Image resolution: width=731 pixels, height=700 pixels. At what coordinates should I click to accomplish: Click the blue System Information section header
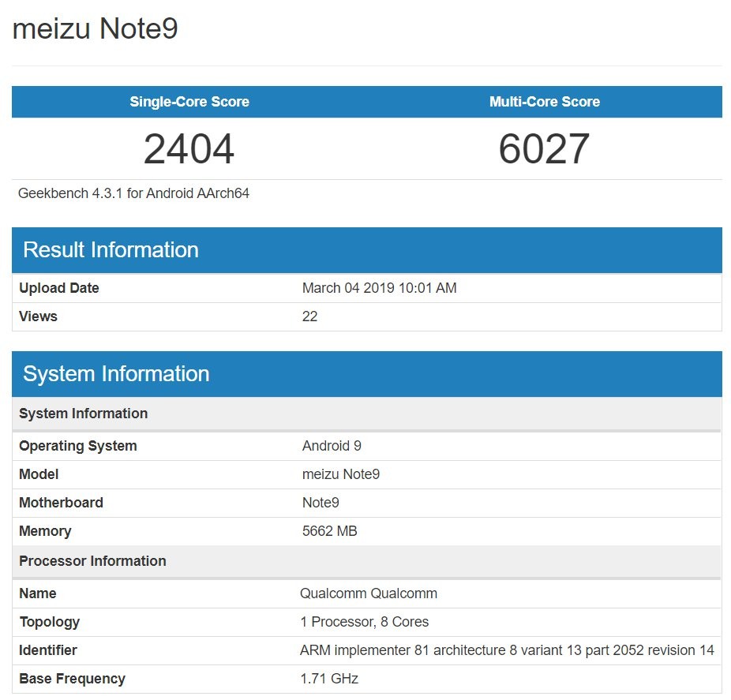click(367, 374)
